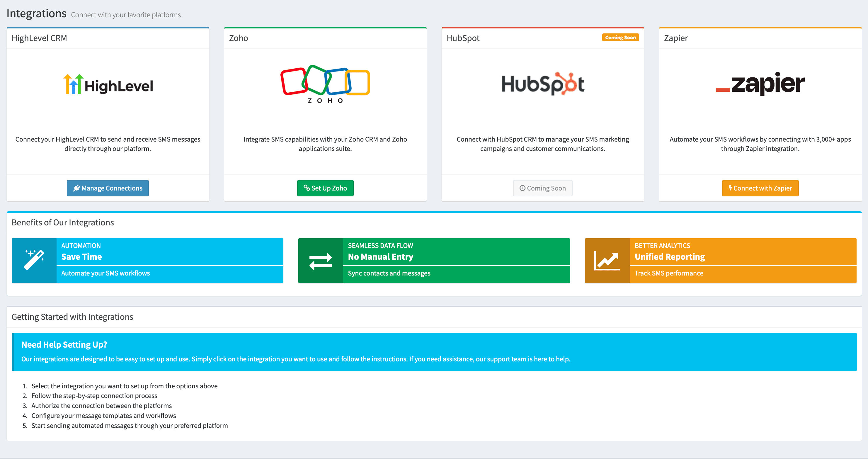Click the HighLevel CRM description text
The height and width of the screenshot is (459, 868).
click(108, 144)
